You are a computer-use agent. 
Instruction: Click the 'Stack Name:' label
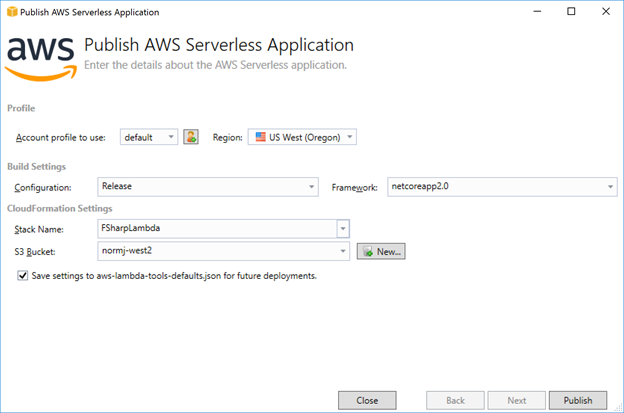tap(39, 230)
